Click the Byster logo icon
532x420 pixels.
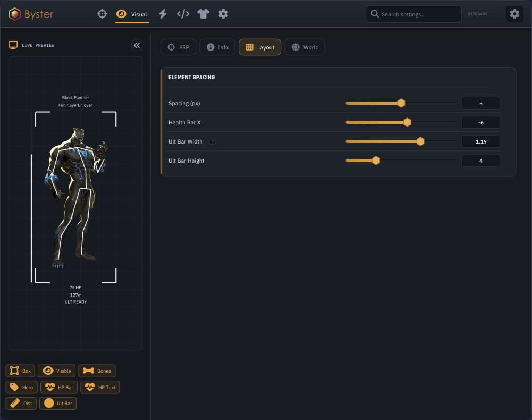pyautogui.click(x=14, y=14)
